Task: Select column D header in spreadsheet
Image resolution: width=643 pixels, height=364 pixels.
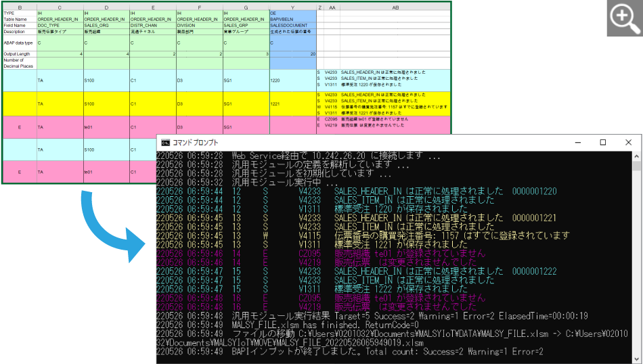Action: click(107, 7)
